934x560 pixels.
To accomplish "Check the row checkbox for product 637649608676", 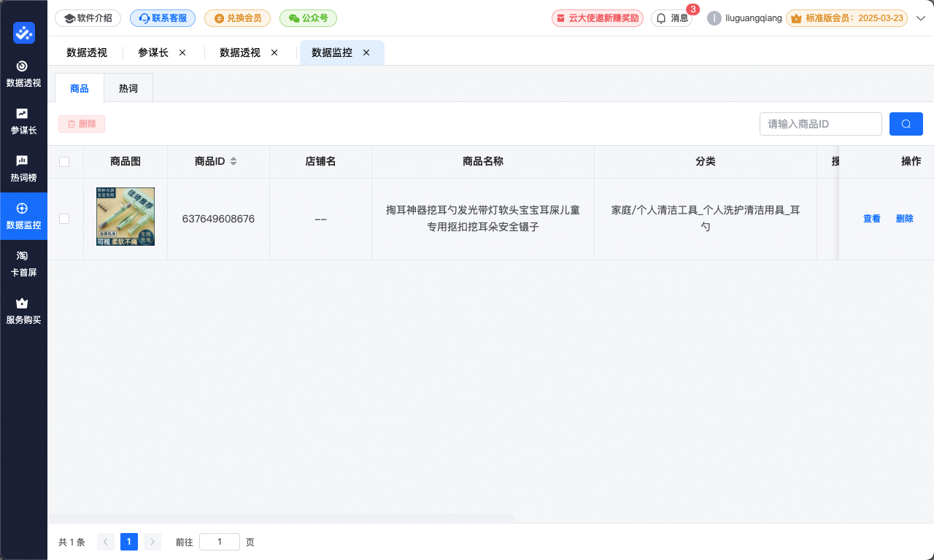I will 64,219.
